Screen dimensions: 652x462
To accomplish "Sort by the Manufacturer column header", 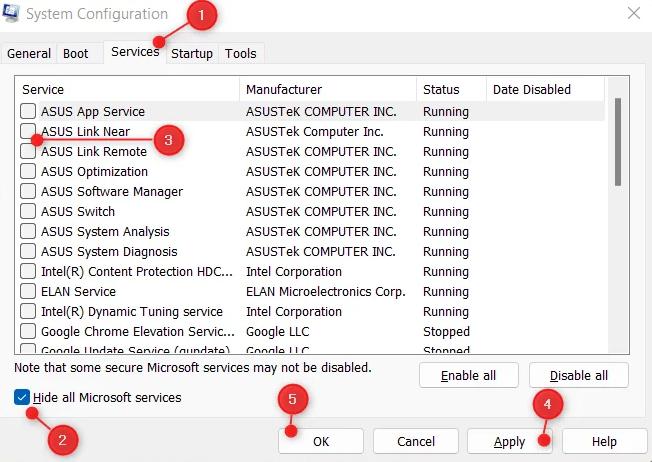I will [328, 89].
